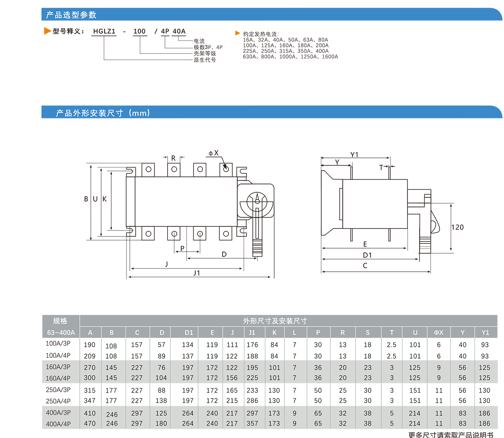Select the 产品选型参数 section header
Image resolution: width=504 pixels, height=438 pixels.
pos(71,15)
